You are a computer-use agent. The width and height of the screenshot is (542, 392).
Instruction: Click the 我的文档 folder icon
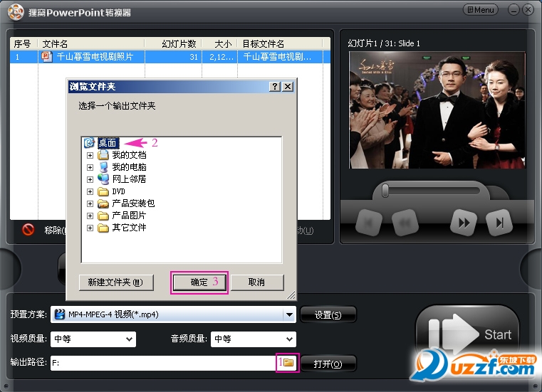pyautogui.click(x=103, y=154)
